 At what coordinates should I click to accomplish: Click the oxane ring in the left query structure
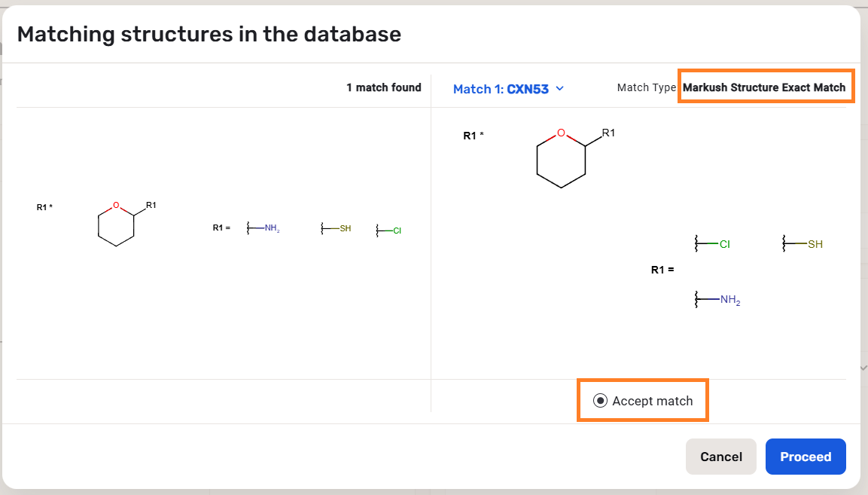116,224
